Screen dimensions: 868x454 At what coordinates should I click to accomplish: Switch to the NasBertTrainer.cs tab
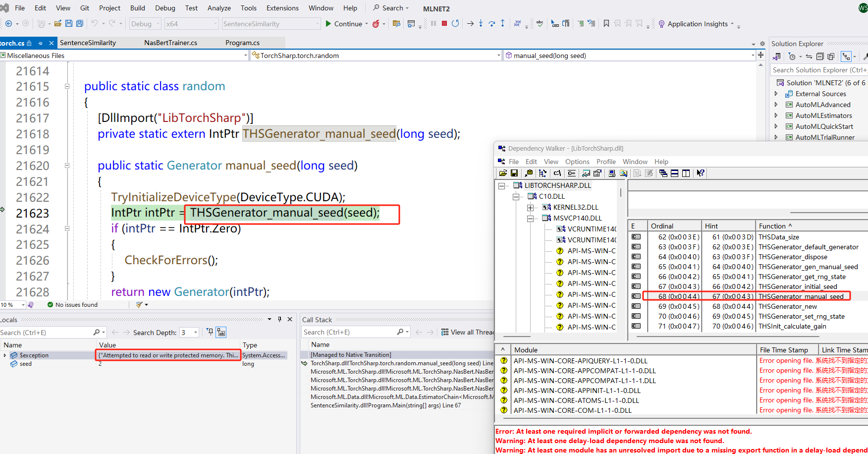coord(170,43)
